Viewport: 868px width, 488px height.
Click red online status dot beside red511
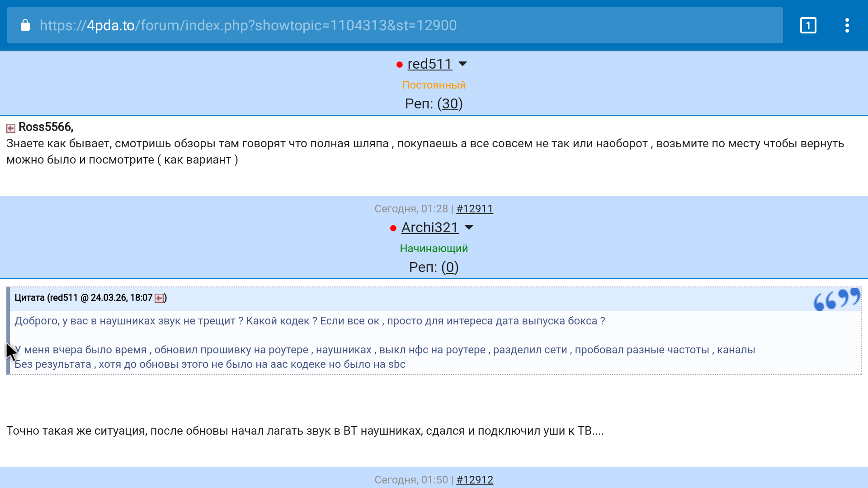pos(399,65)
